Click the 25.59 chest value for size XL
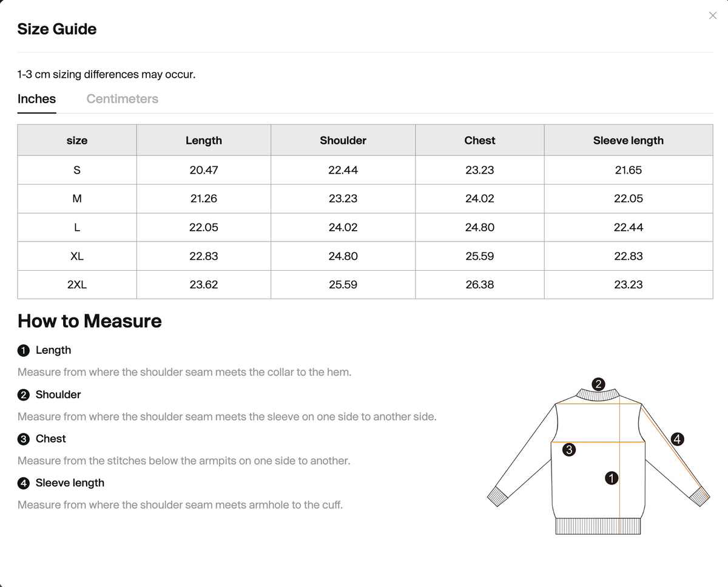728x587 pixels. 480,256
